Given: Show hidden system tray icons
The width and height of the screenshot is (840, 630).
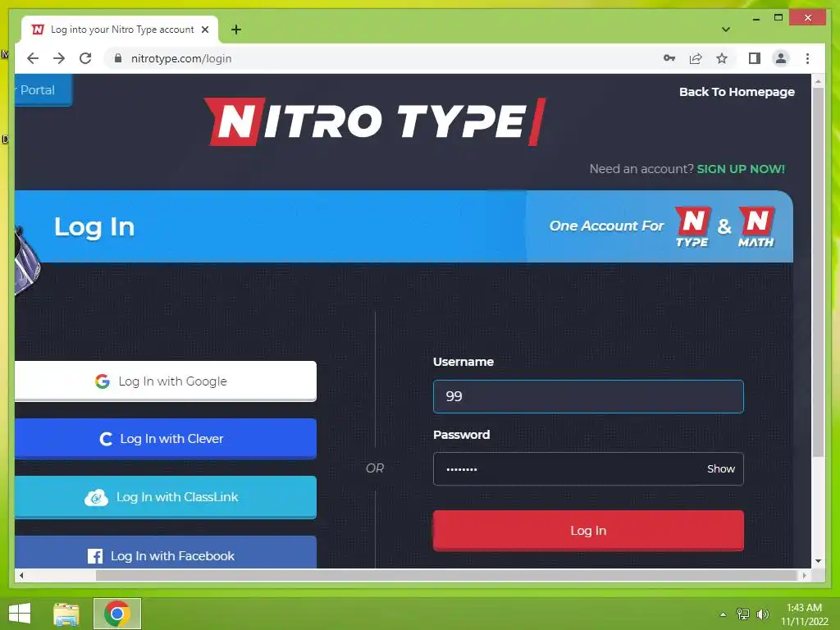Looking at the screenshot, I should (723, 614).
